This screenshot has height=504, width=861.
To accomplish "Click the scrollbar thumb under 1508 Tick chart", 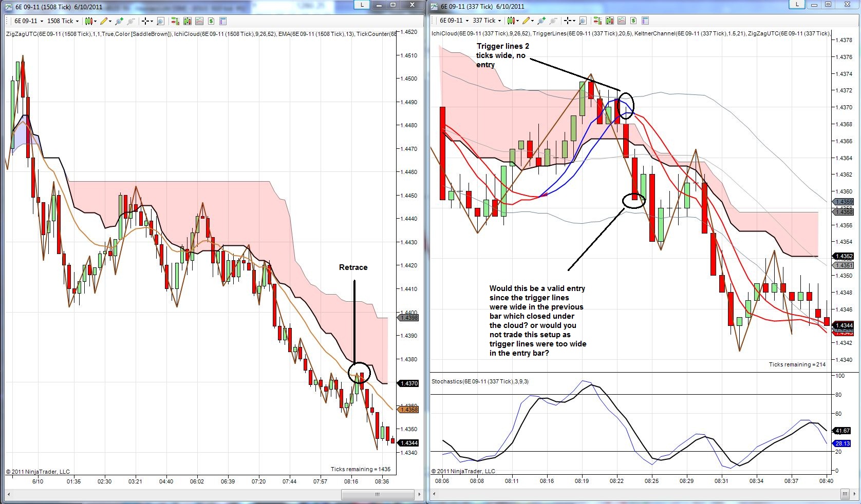I will (378, 495).
